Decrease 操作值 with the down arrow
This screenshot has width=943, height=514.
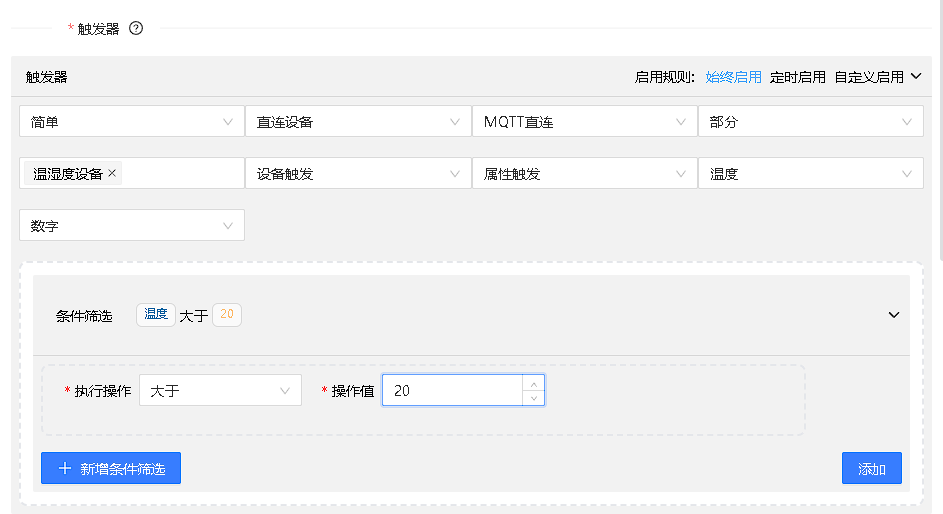point(534,398)
